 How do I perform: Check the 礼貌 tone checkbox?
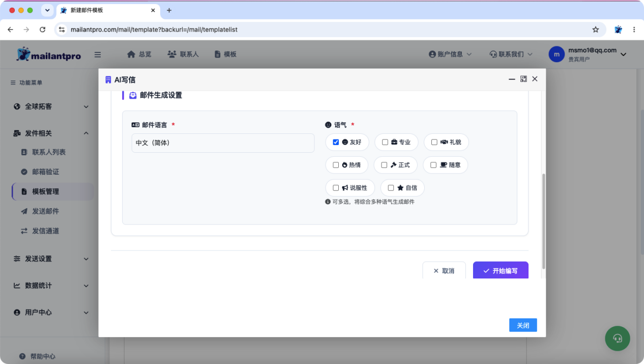[434, 143]
